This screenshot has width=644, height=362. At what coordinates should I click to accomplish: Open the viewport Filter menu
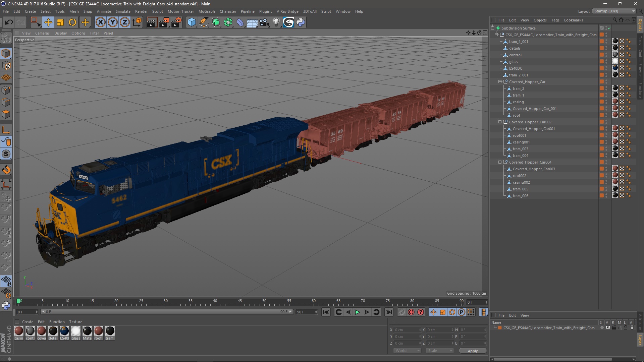pos(95,33)
